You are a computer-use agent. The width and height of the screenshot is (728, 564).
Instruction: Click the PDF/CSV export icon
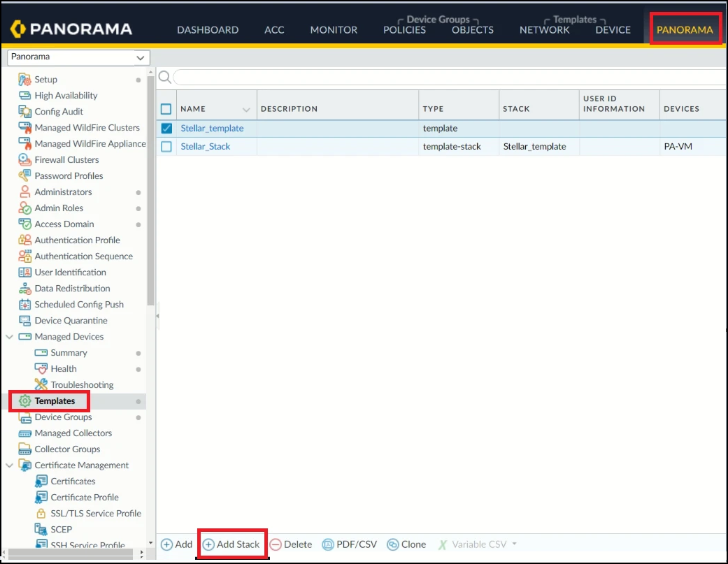328,544
